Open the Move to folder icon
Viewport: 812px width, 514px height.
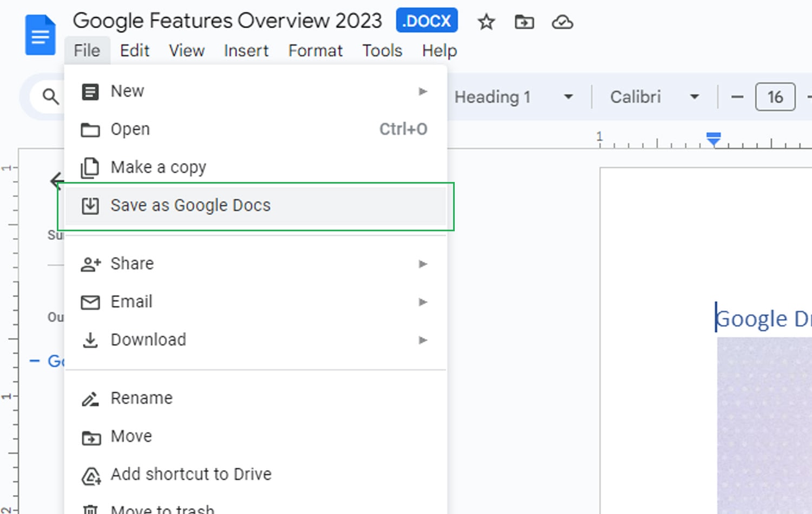coord(523,22)
